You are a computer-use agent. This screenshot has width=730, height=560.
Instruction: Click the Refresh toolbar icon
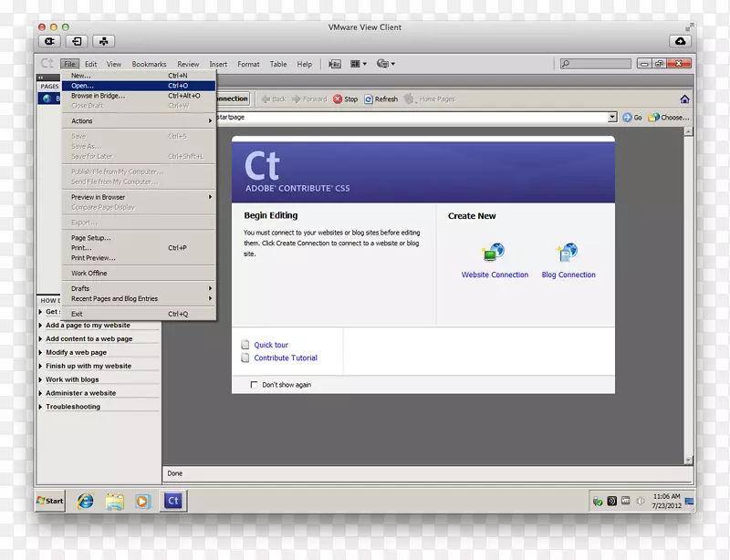click(x=370, y=99)
